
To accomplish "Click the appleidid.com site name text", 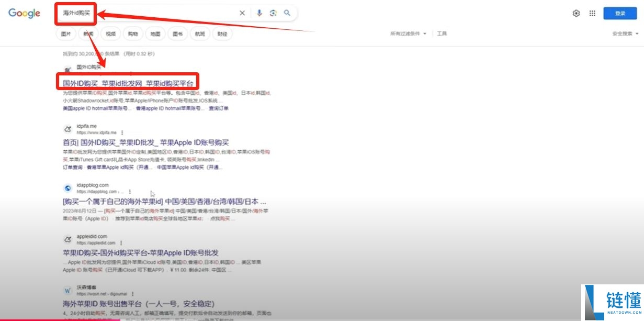I will pyautogui.click(x=92, y=236).
